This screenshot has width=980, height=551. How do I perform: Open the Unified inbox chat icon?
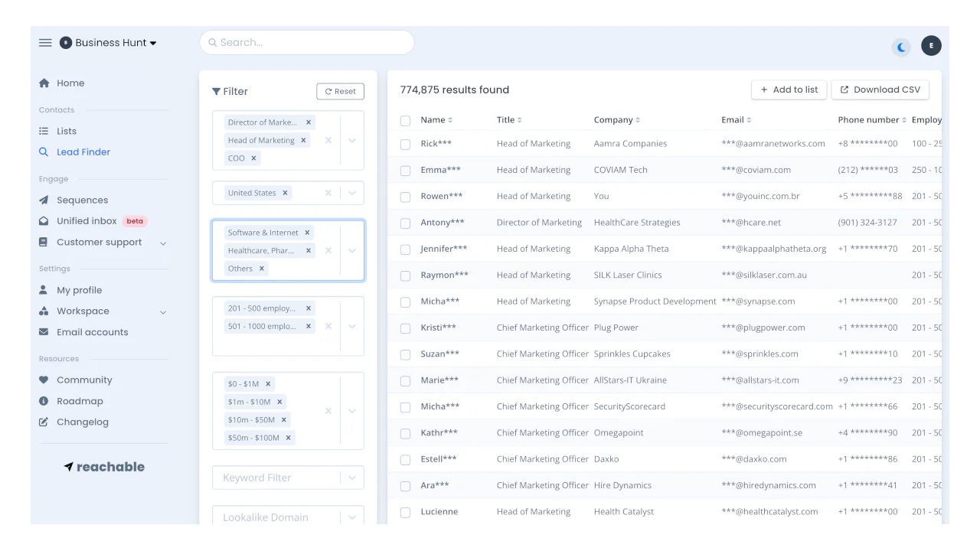(x=44, y=220)
